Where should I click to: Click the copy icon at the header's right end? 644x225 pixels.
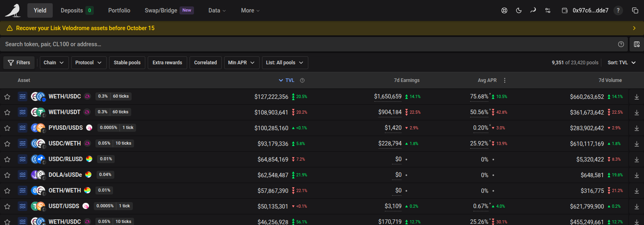[x=635, y=10]
